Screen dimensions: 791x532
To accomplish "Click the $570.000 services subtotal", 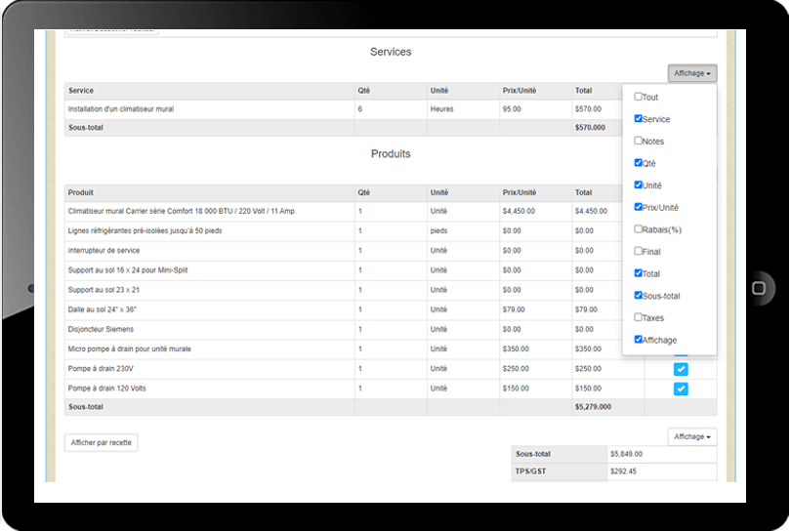I will click(x=590, y=128).
